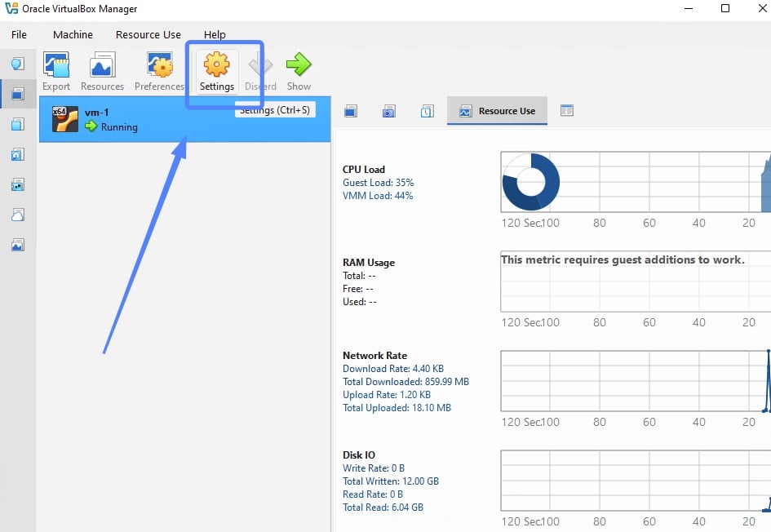Click the VirtualBox logo in title bar
Viewport: 771px width, 532px height.
tap(11, 8)
